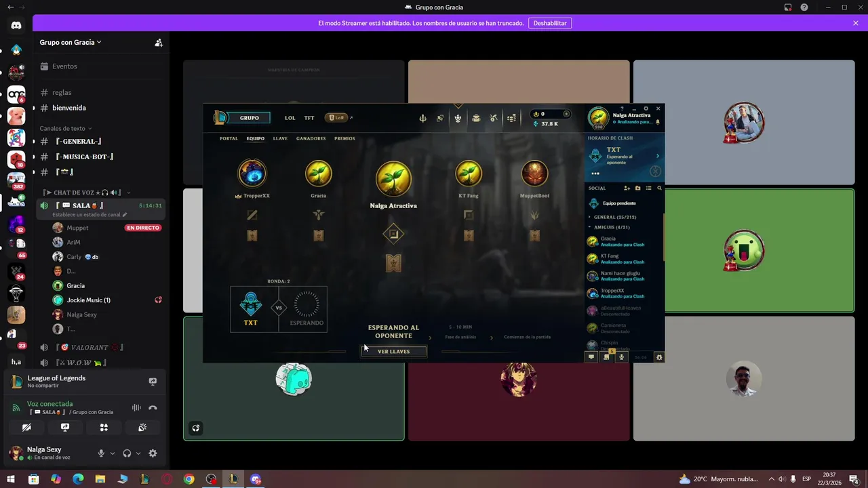
Task: Add friend icon in League social panel
Action: click(x=627, y=188)
